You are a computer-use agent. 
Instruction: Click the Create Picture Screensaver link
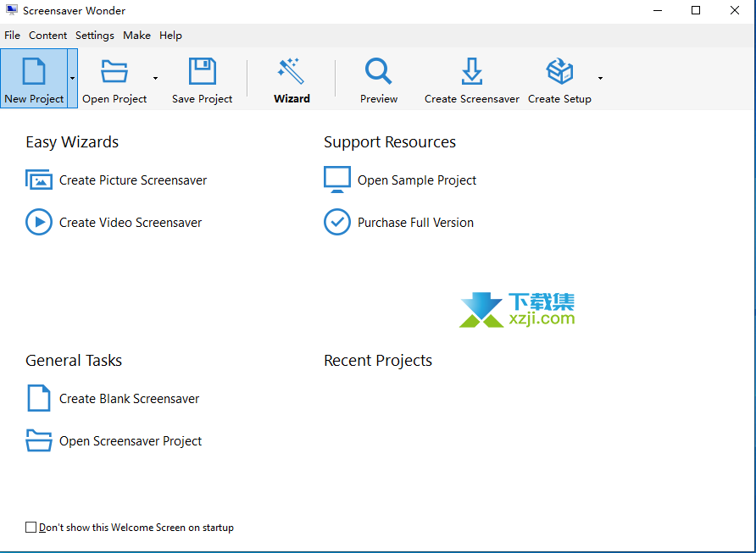132,180
